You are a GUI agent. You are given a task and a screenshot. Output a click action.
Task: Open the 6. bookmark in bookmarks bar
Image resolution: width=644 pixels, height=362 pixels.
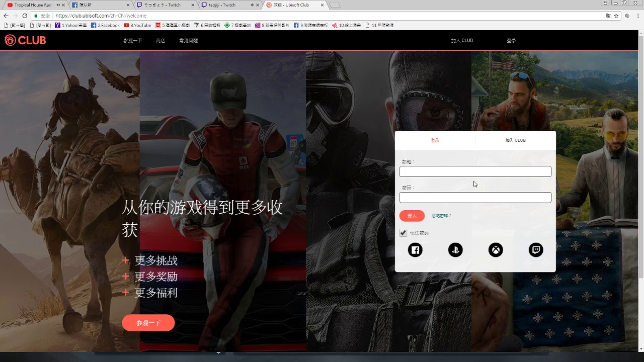[207, 25]
